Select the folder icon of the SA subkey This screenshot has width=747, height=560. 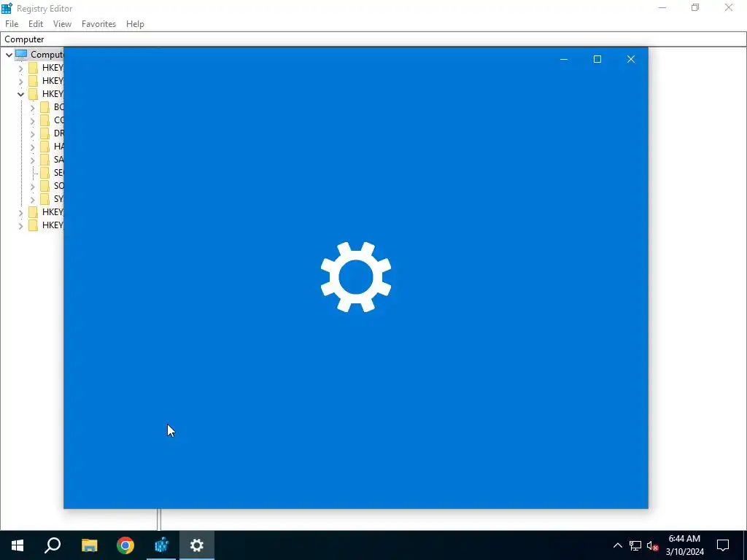pos(44,160)
